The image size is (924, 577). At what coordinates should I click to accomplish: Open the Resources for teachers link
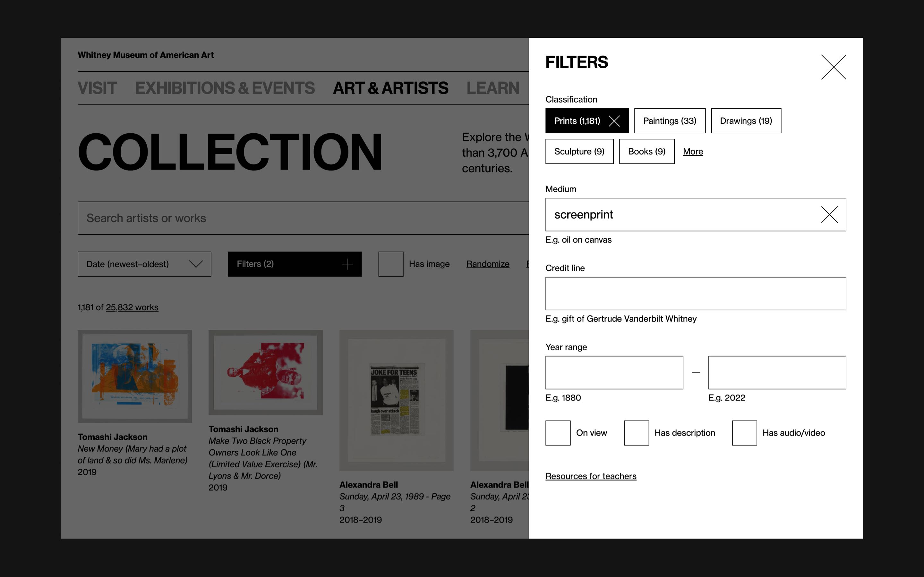[591, 476]
